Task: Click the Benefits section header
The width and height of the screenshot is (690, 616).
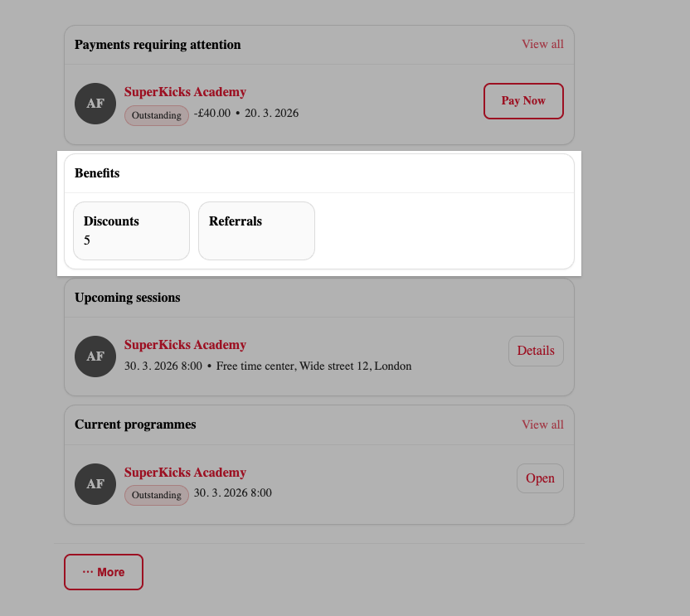Action: [x=97, y=172]
